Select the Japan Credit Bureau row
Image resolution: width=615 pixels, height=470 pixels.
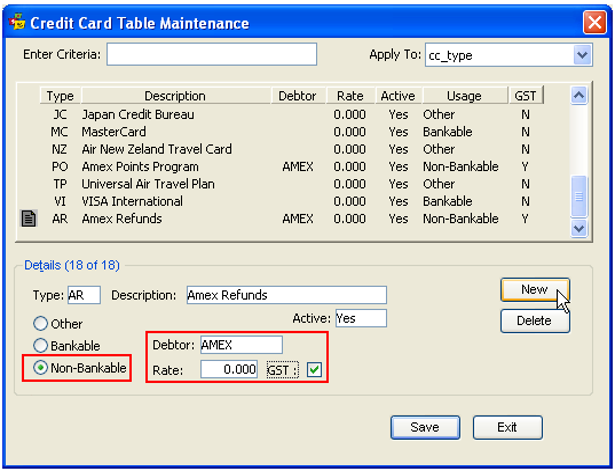pyautogui.click(x=290, y=115)
